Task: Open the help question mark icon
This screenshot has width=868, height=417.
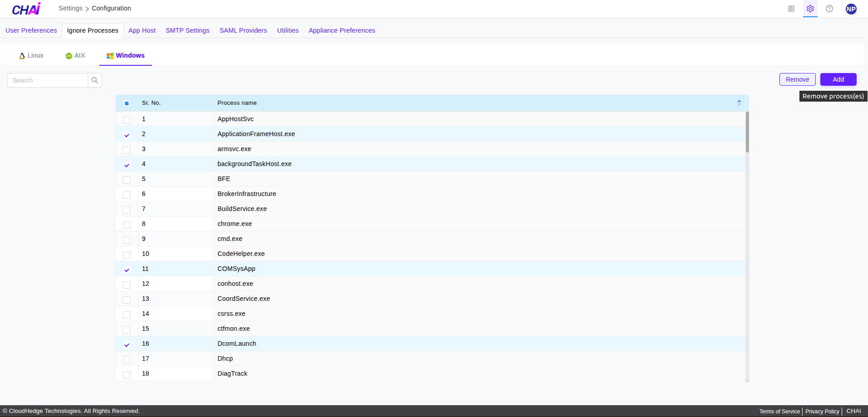Action: pyautogui.click(x=829, y=9)
